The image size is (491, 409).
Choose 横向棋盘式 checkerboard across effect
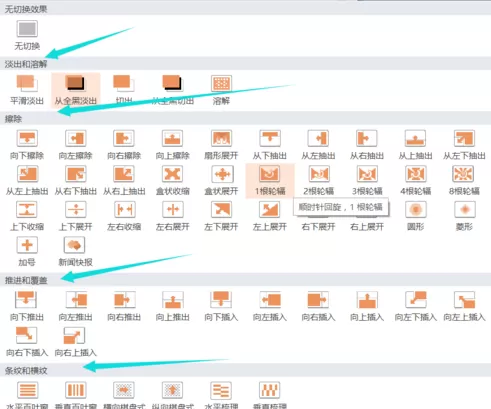click(x=124, y=395)
